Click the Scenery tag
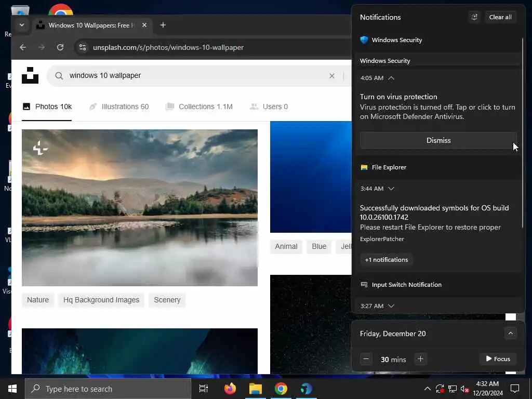Viewport: 532px width, 399px height. pyautogui.click(x=167, y=300)
